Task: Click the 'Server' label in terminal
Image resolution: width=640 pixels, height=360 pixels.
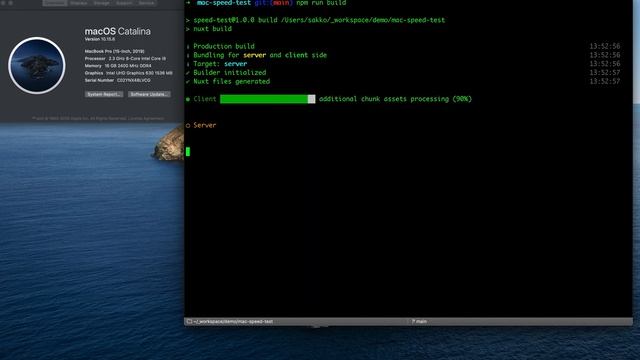Action: [x=204, y=125]
